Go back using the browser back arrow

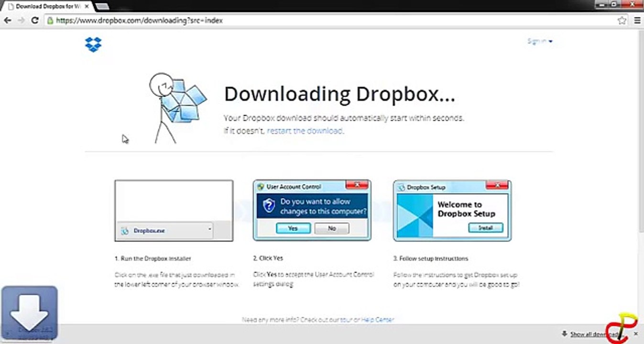click(x=8, y=21)
